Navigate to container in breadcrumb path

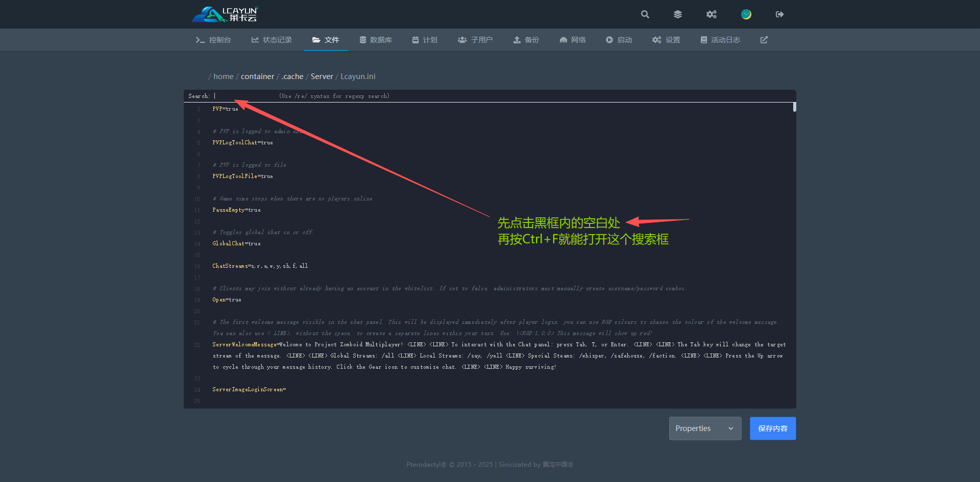[x=257, y=77]
